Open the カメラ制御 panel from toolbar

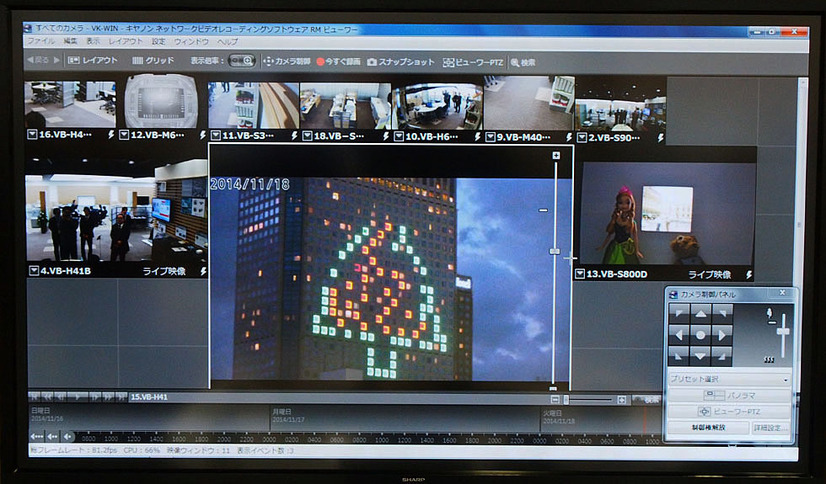click(287, 62)
